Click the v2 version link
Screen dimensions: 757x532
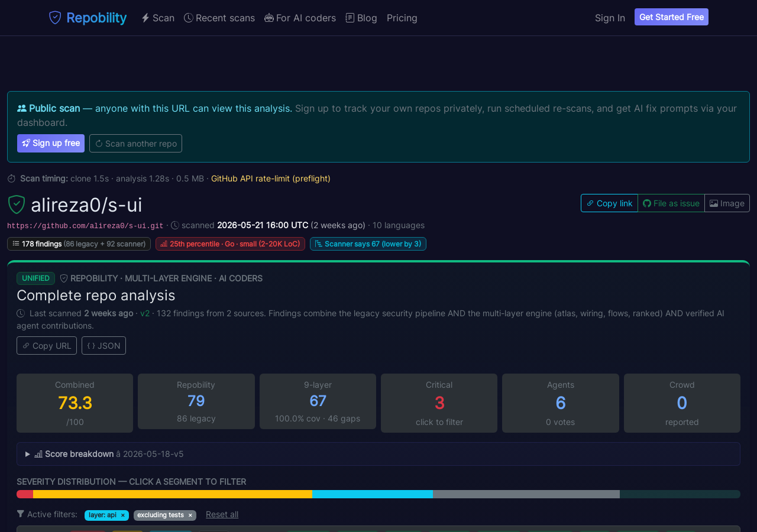[145, 313]
